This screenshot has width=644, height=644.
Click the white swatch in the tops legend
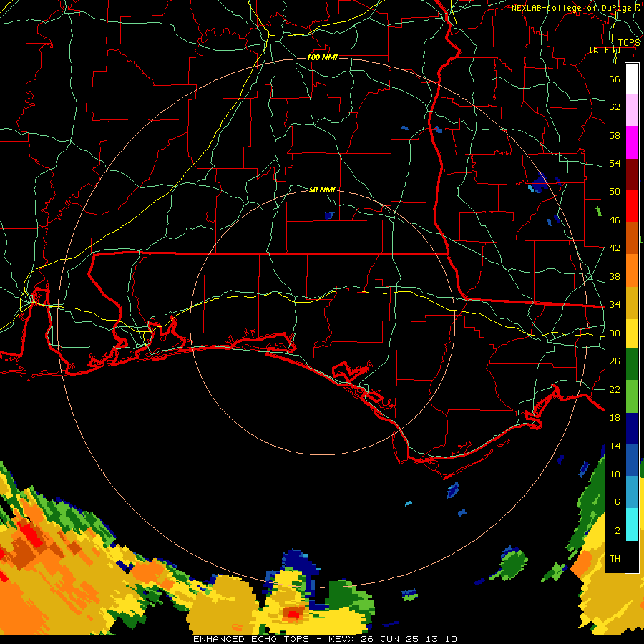[x=632, y=79]
